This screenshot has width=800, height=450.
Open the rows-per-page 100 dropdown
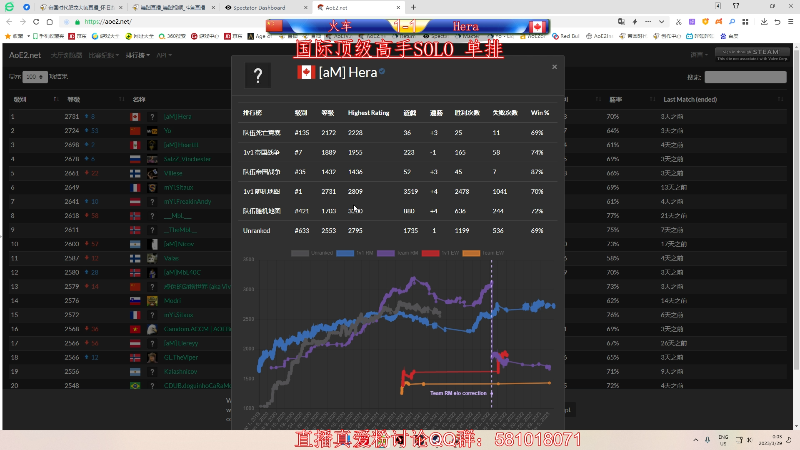coord(35,77)
